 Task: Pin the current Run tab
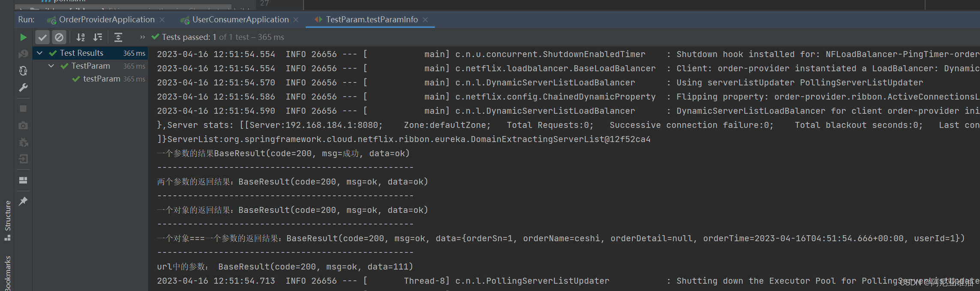[x=23, y=201]
